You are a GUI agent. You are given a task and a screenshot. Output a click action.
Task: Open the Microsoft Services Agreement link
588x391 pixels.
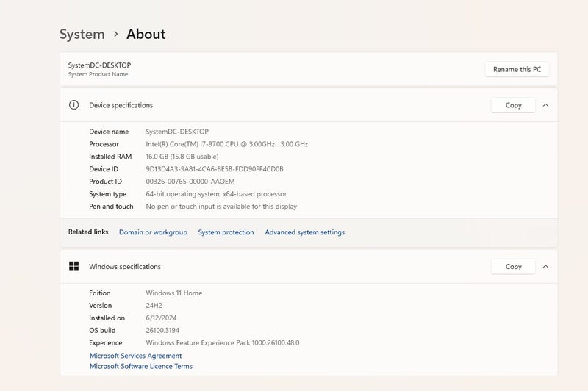tap(135, 356)
